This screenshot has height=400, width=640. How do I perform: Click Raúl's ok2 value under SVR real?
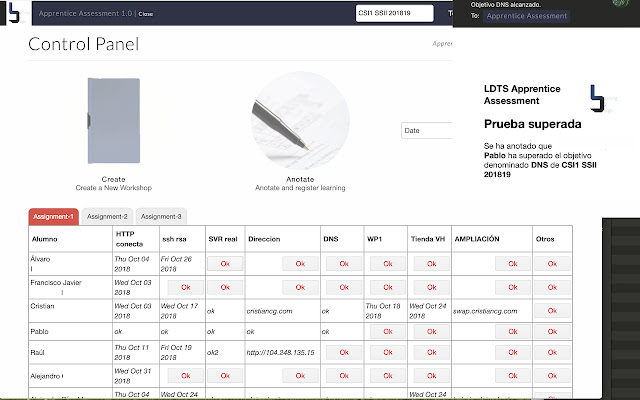tap(212, 352)
